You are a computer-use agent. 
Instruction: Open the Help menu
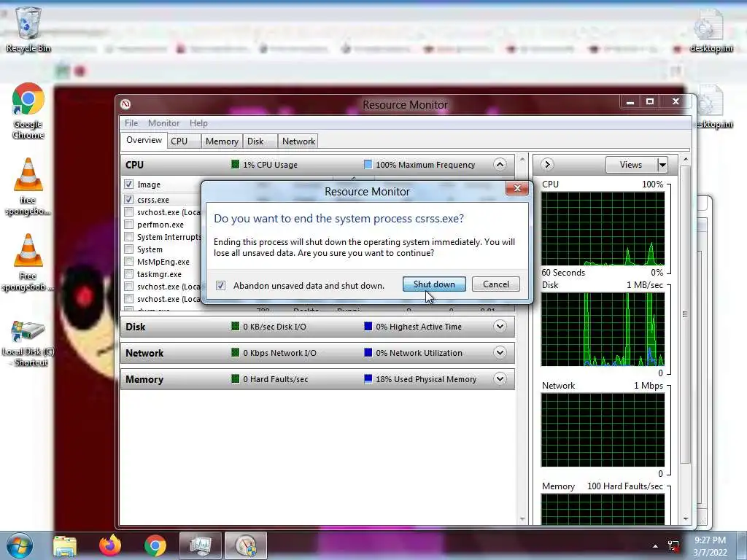(198, 122)
